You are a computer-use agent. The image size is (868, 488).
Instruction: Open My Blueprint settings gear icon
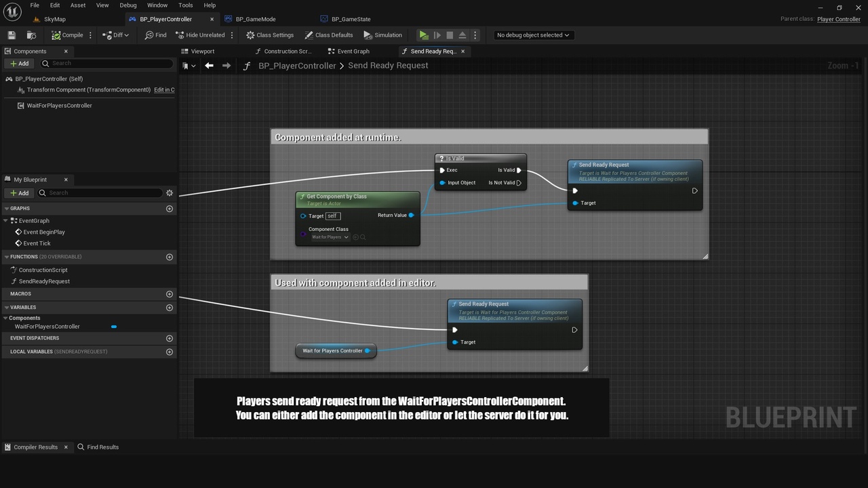coord(170,193)
